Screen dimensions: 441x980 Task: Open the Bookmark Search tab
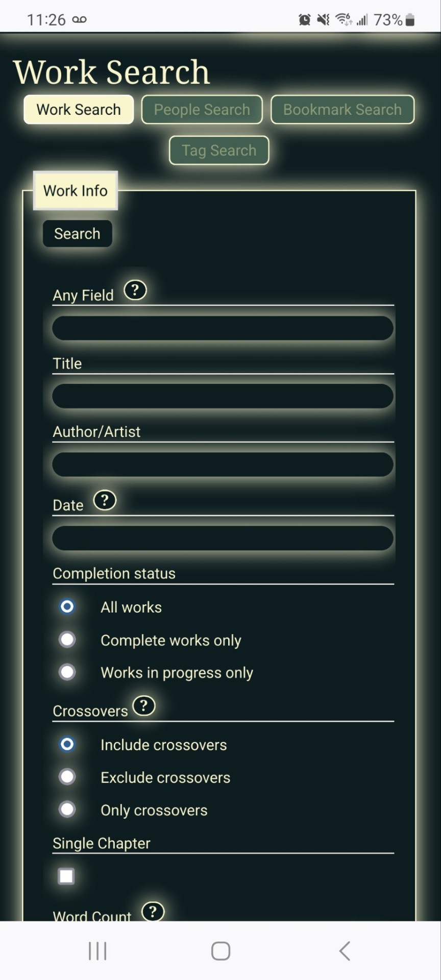click(x=342, y=110)
